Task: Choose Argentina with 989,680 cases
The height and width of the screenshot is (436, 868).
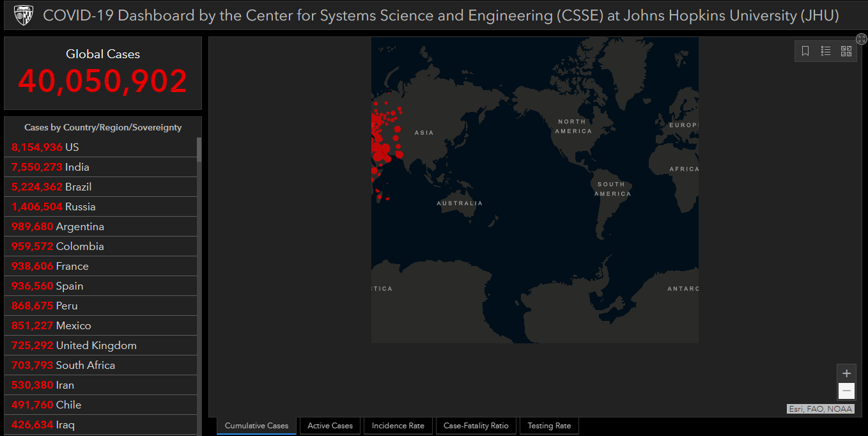Action: pyautogui.click(x=101, y=226)
